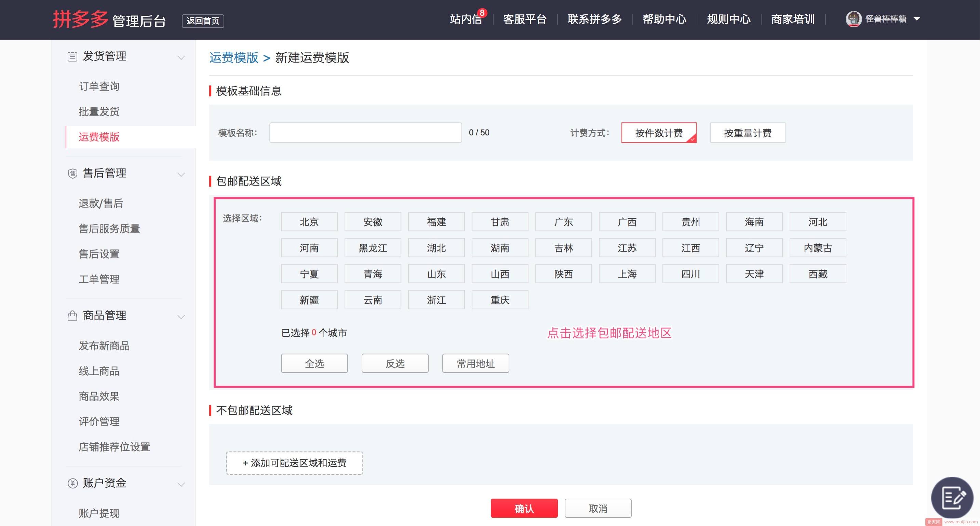The image size is (980, 526).
Task: Collapse the 账户资金 section chevron
Action: [181, 484]
